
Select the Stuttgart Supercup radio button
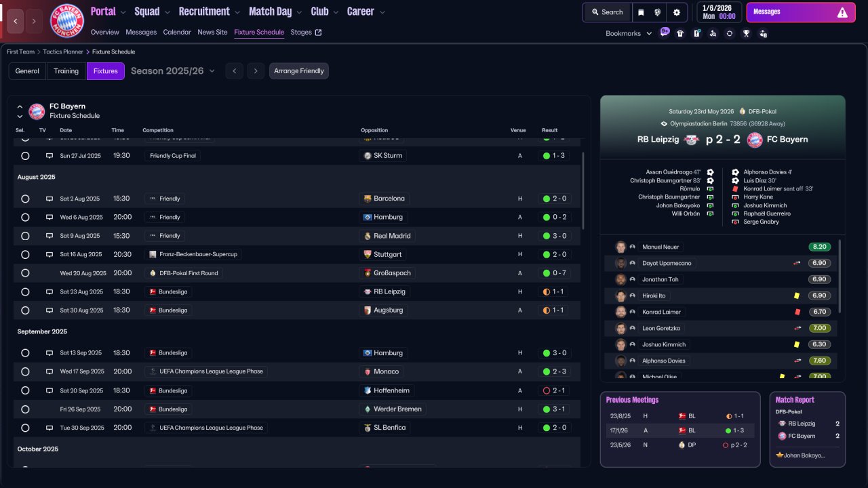coord(25,254)
